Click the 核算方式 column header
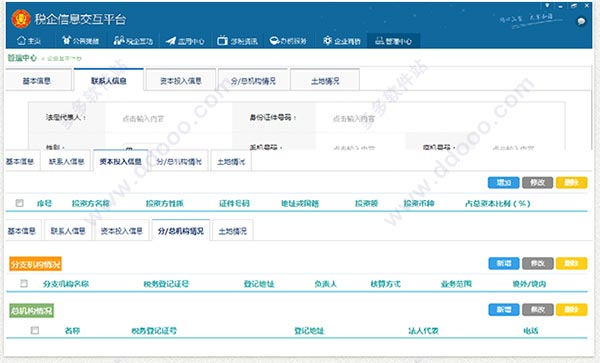Screen dimensions: 600x363 [385, 284]
